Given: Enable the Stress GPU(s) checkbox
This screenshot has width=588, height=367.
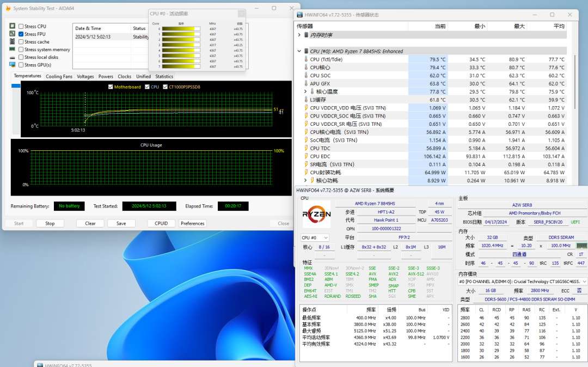Looking at the screenshot, I should pos(21,65).
